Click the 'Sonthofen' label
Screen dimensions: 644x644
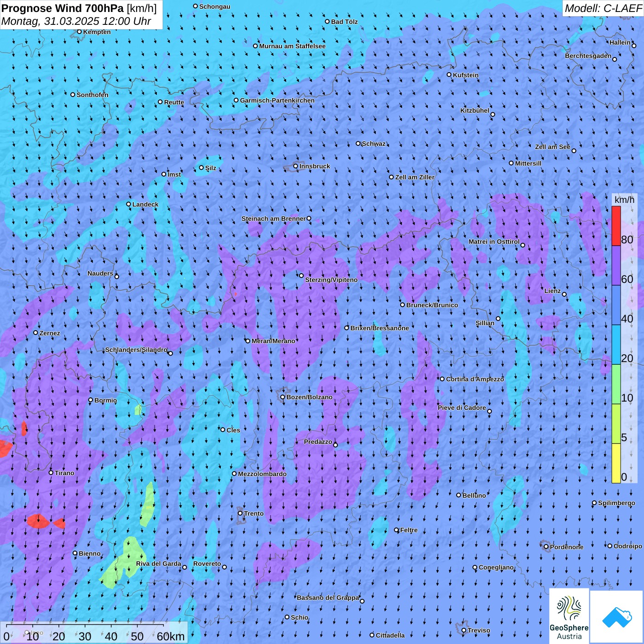point(92,95)
